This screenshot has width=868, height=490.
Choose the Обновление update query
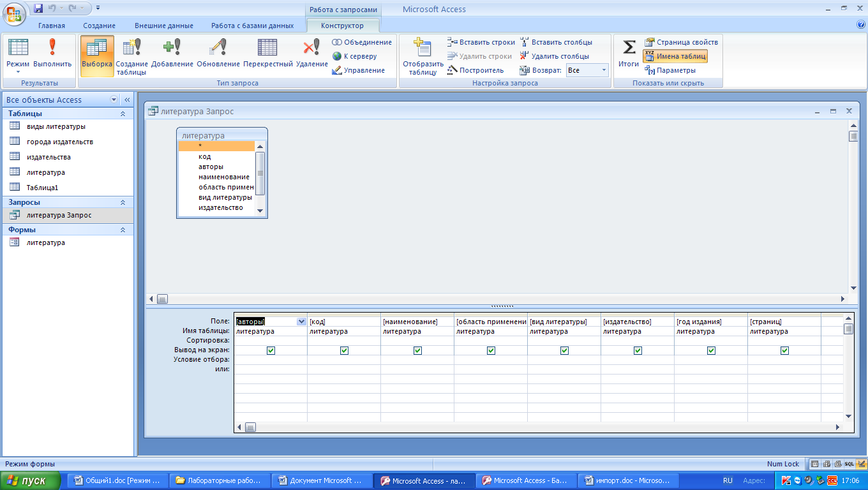[x=218, y=54]
